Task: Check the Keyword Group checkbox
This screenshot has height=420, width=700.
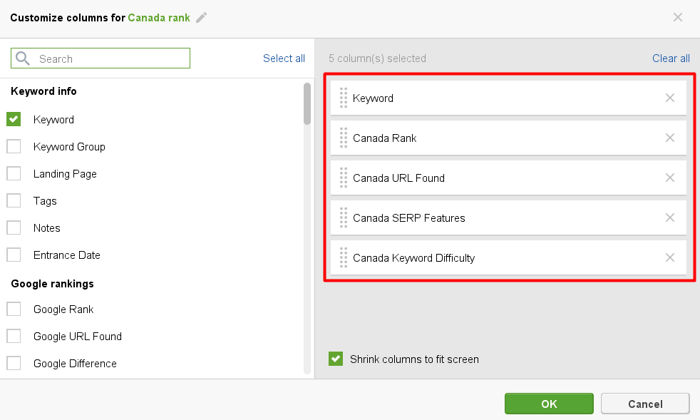Action: 13,146
